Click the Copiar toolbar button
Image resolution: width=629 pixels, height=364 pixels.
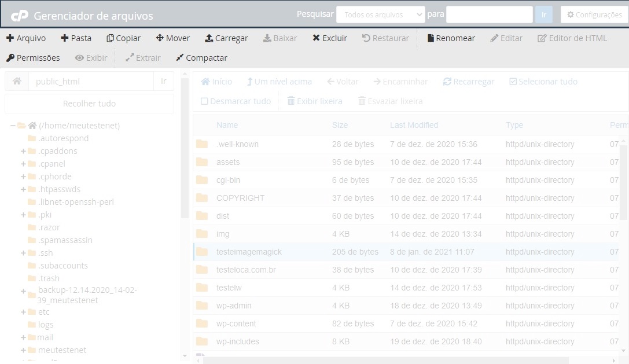(x=124, y=38)
